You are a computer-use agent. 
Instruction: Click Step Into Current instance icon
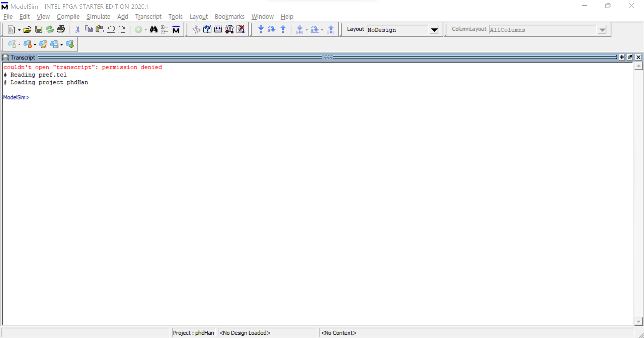[x=300, y=30]
